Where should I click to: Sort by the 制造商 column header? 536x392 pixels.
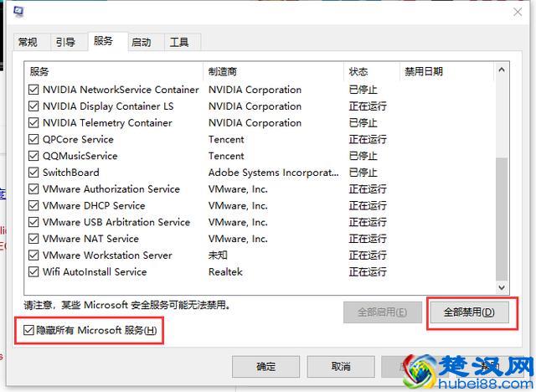273,71
